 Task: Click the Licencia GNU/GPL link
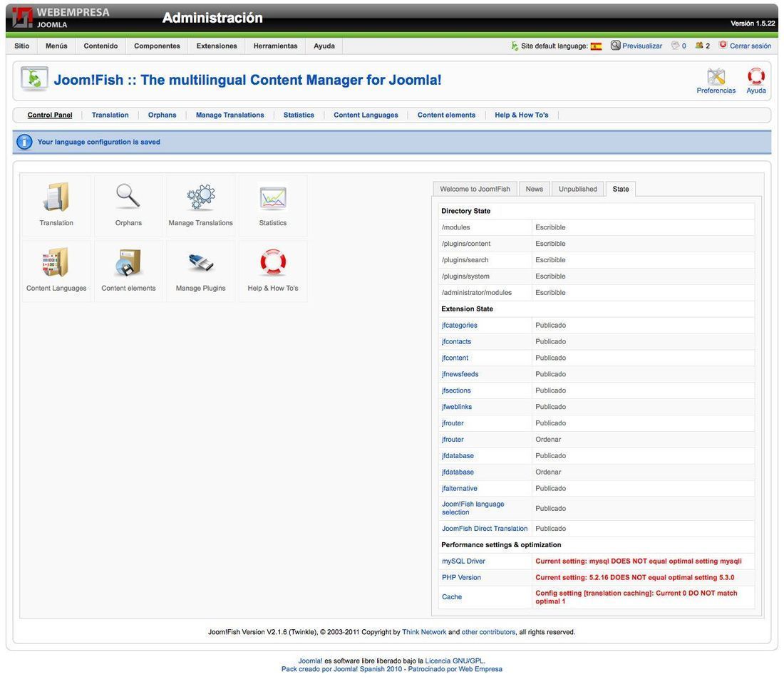(455, 661)
